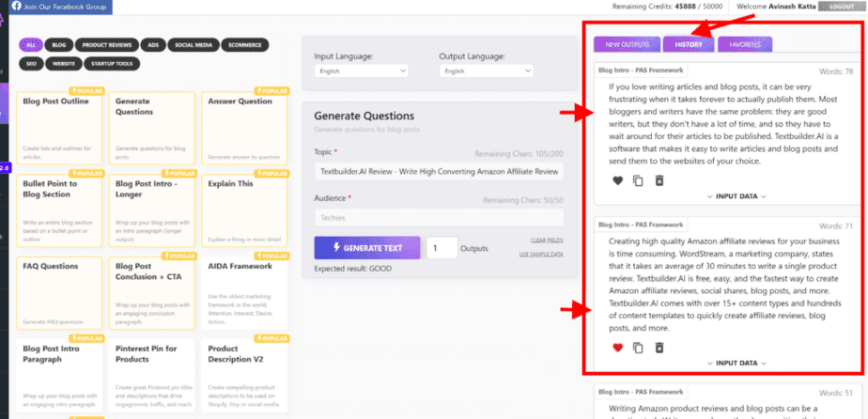Viewport: 868px width, 419px height.
Task: Switch to the Favorites tab
Action: tap(745, 44)
